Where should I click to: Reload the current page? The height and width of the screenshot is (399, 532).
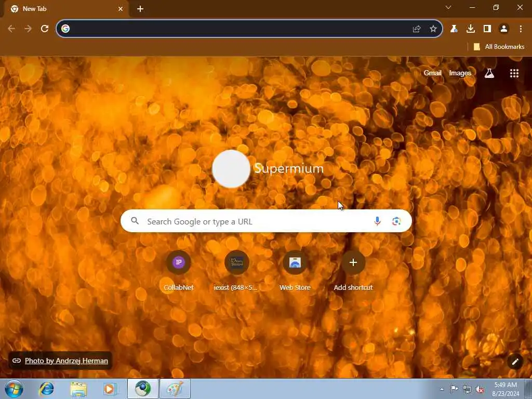(x=45, y=29)
